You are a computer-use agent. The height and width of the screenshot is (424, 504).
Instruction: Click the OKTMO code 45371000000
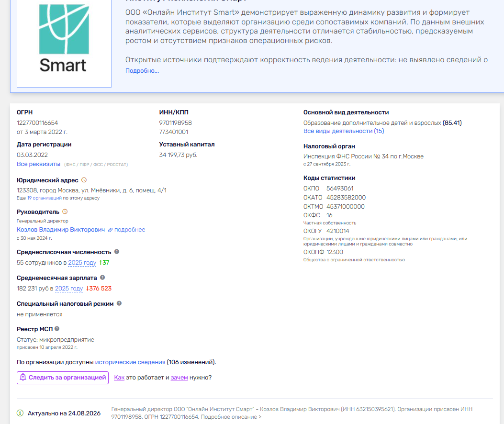click(346, 207)
